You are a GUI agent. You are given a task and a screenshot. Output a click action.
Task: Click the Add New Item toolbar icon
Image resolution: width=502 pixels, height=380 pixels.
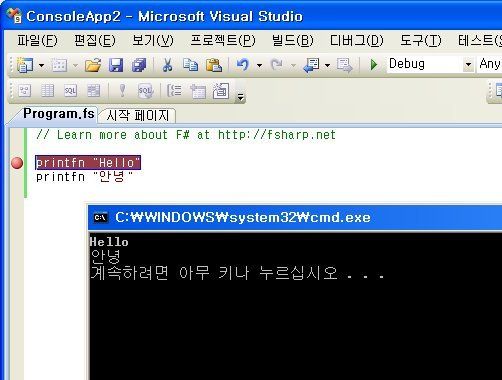59,65
